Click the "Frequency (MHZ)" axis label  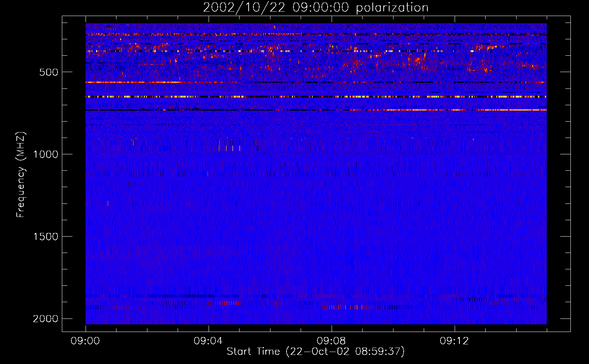(x=21, y=174)
